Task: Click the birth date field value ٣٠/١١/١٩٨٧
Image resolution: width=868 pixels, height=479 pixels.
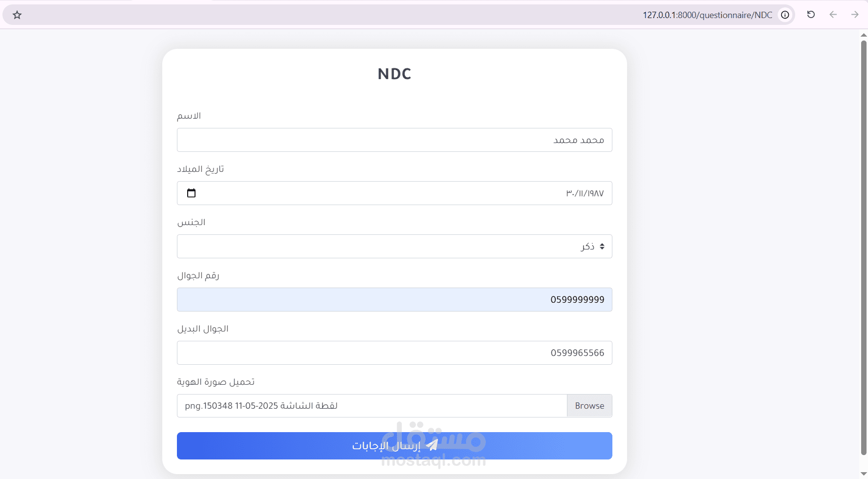Action: pyautogui.click(x=585, y=193)
